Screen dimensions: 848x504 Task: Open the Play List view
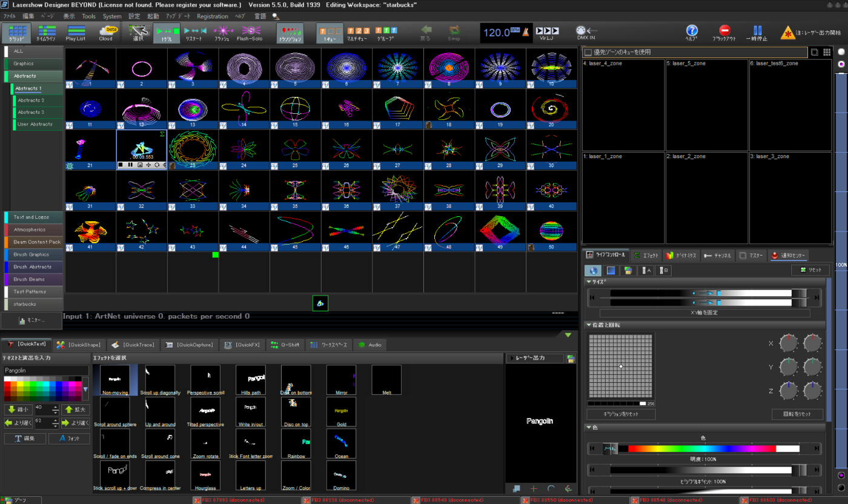76,33
